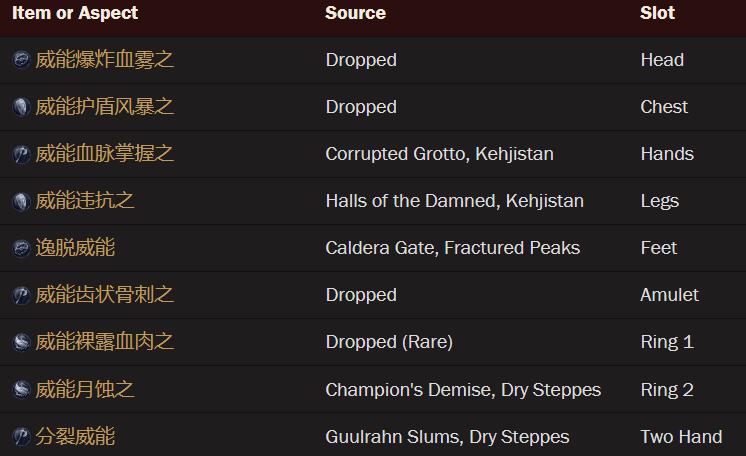Open the 逸脱威能 aspect link
Screen dimensions: 746x456
(x=75, y=248)
